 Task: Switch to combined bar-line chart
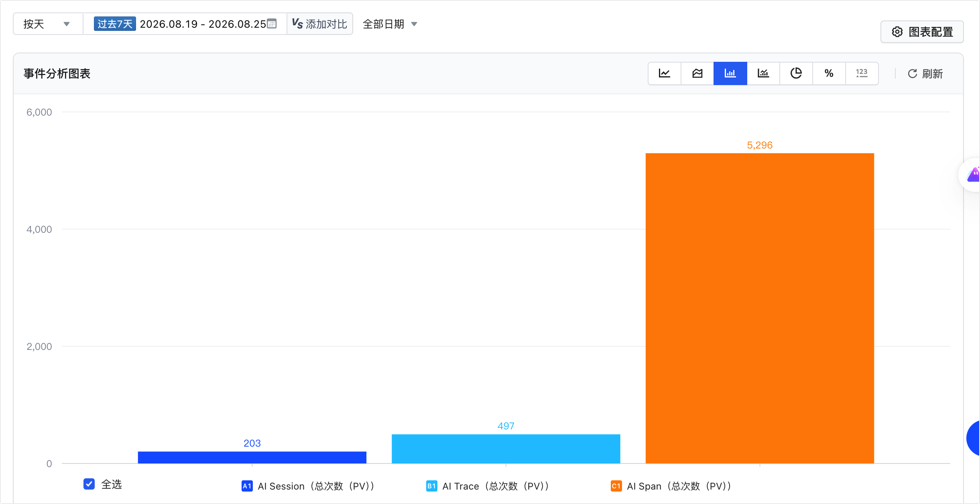[763, 73]
